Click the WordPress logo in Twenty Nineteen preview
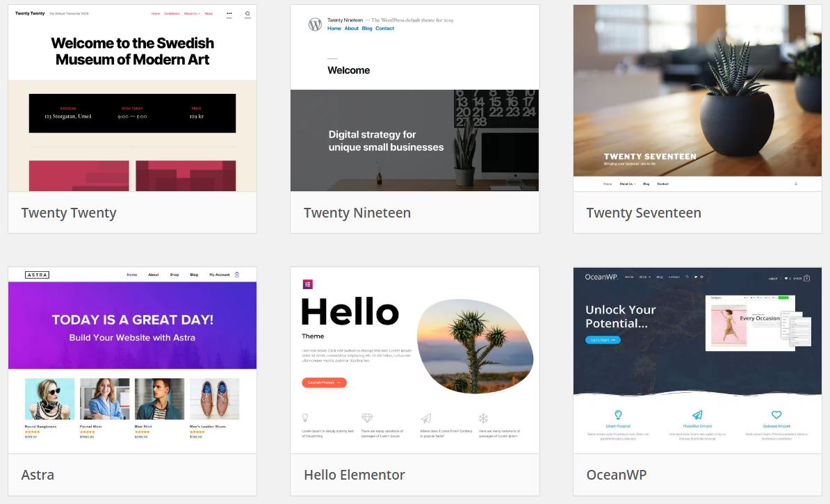This screenshot has height=504, width=830. (315, 24)
